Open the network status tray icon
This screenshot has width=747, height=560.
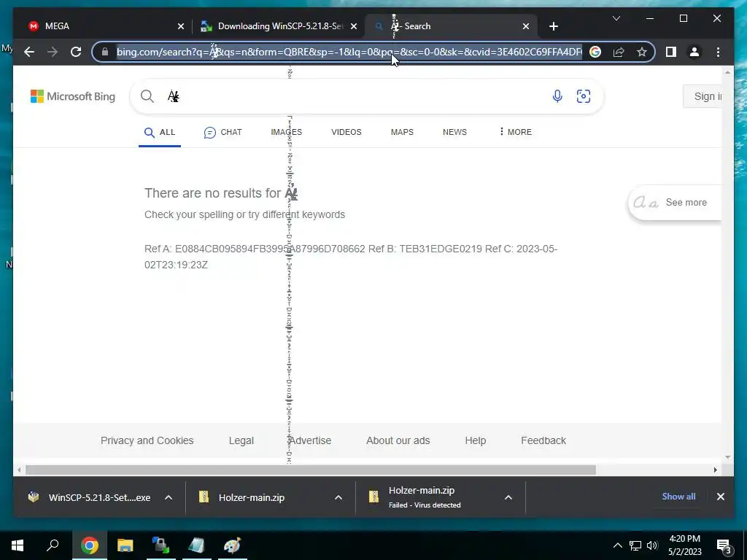coord(635,545)
